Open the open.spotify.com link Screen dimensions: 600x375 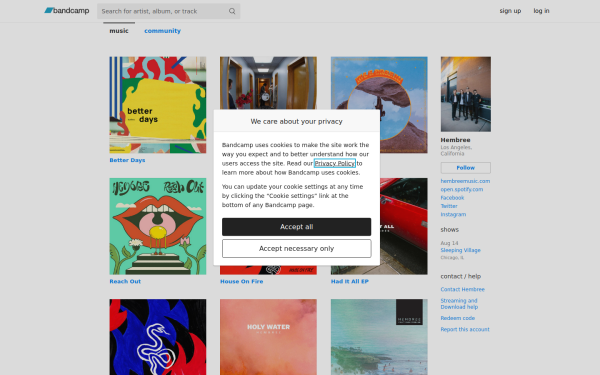(461, 189)
